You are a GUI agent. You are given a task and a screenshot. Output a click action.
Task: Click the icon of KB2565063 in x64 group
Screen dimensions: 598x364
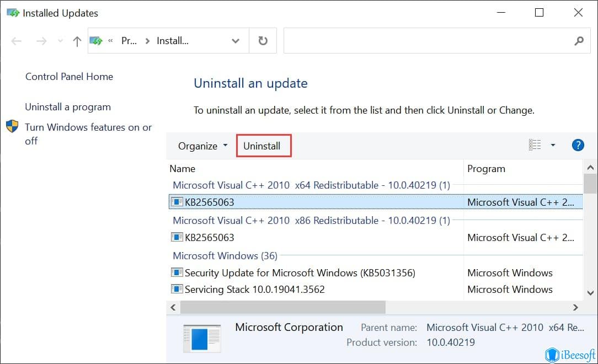[177, 202]
